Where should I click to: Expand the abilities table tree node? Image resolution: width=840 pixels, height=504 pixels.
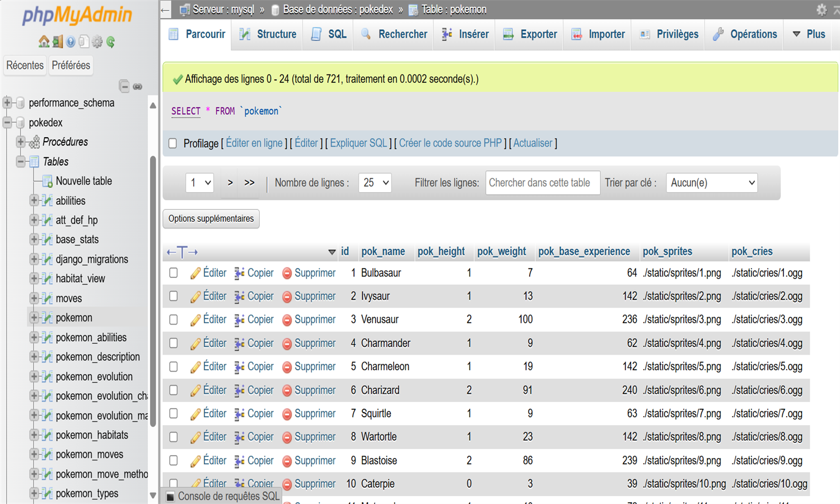pyautogui.click(x=34, y=200)
